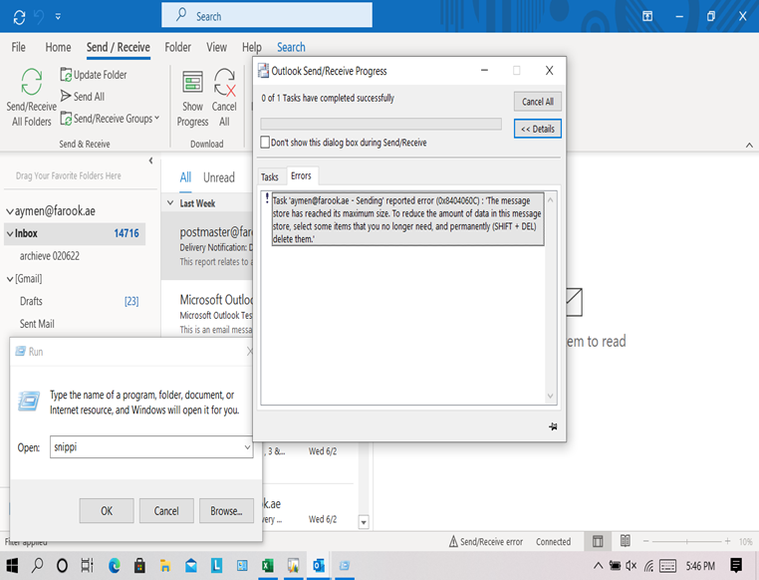Open the Windows Start menu

[12, 565]
